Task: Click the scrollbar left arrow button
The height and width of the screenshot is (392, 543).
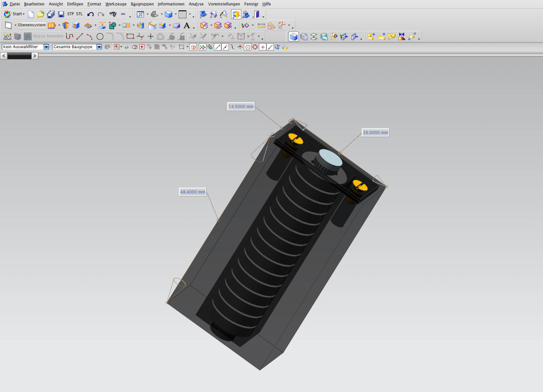Action: coord(4,56)
